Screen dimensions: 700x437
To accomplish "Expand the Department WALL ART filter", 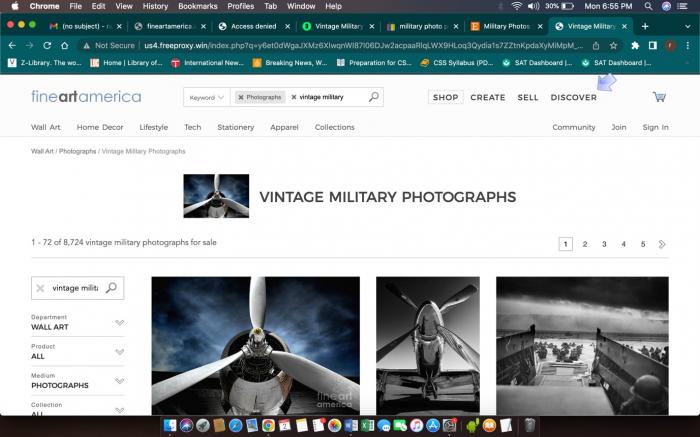I will point(77,322).
